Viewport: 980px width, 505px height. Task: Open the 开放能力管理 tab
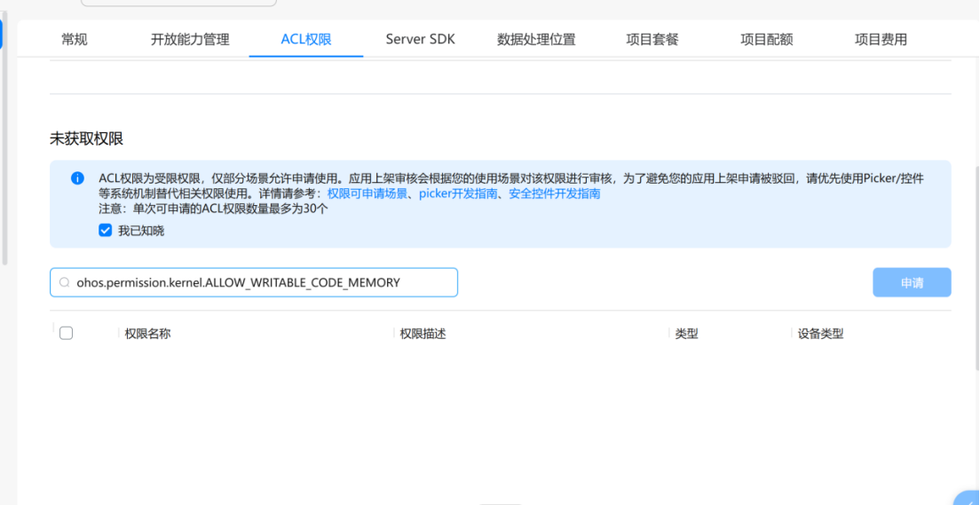pyautogui.click(x=190, y=39)
